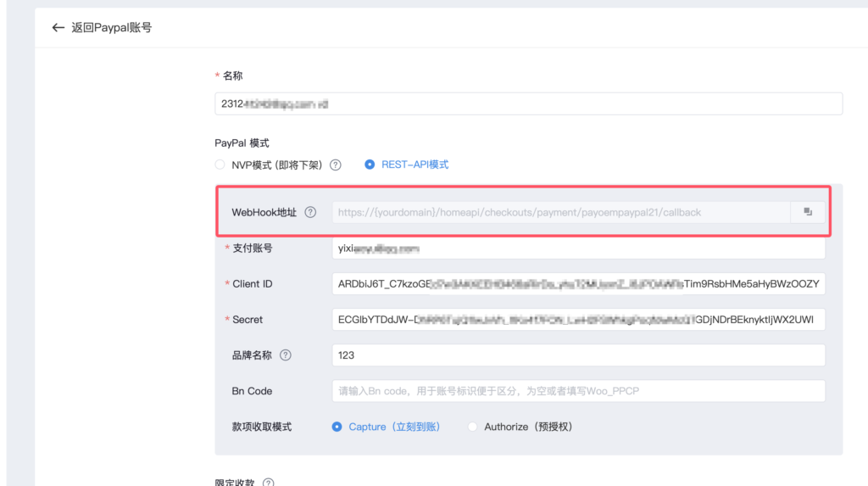The image size is (868, 486).
Task: Click the 款项收取模式 label text
Action: [x=261, y=427]
